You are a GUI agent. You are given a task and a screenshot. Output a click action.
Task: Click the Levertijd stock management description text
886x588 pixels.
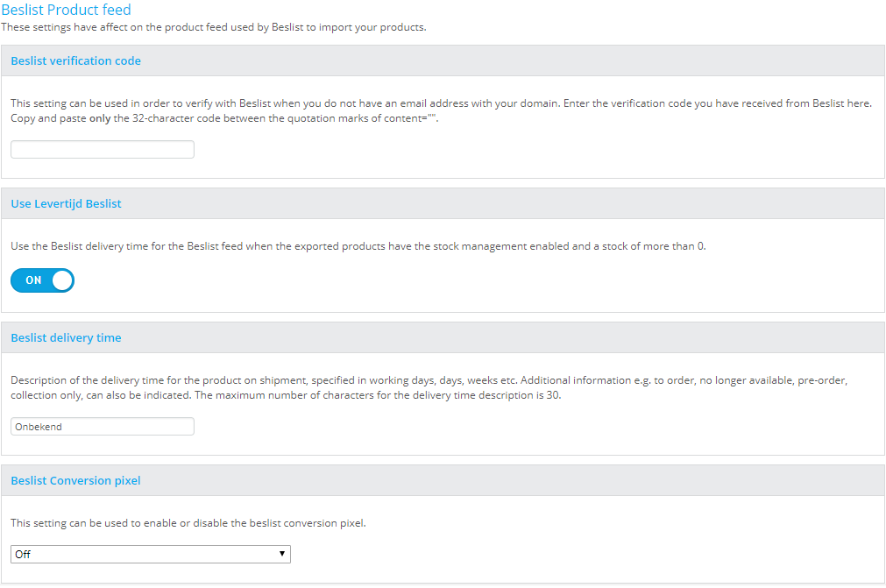coord(358,246)
